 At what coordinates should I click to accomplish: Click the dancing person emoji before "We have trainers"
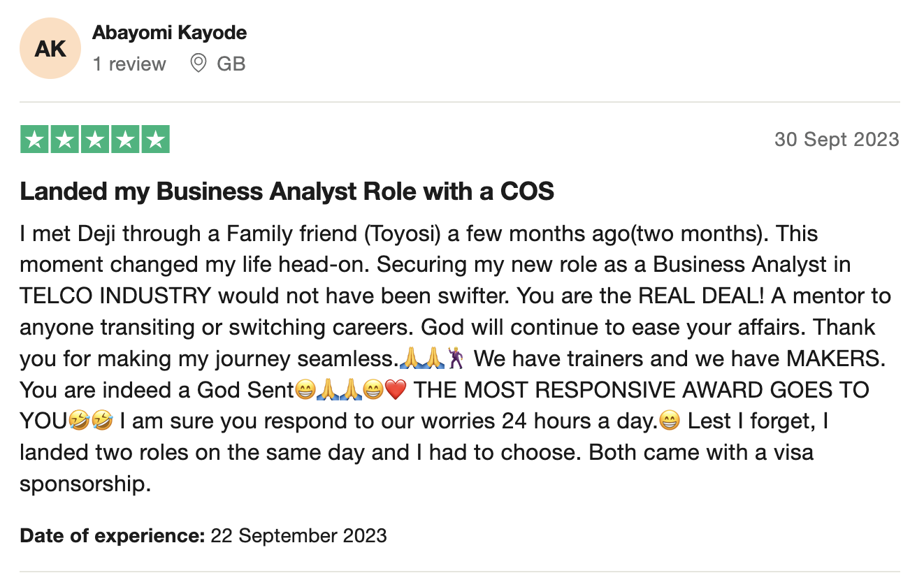pos(456,359)
